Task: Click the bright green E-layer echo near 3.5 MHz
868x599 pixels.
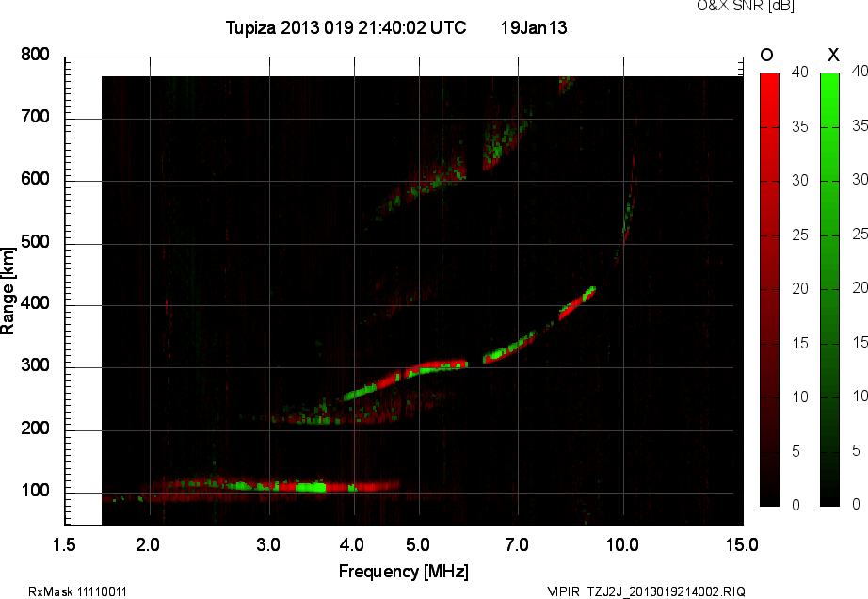Action: pos(311,487)
